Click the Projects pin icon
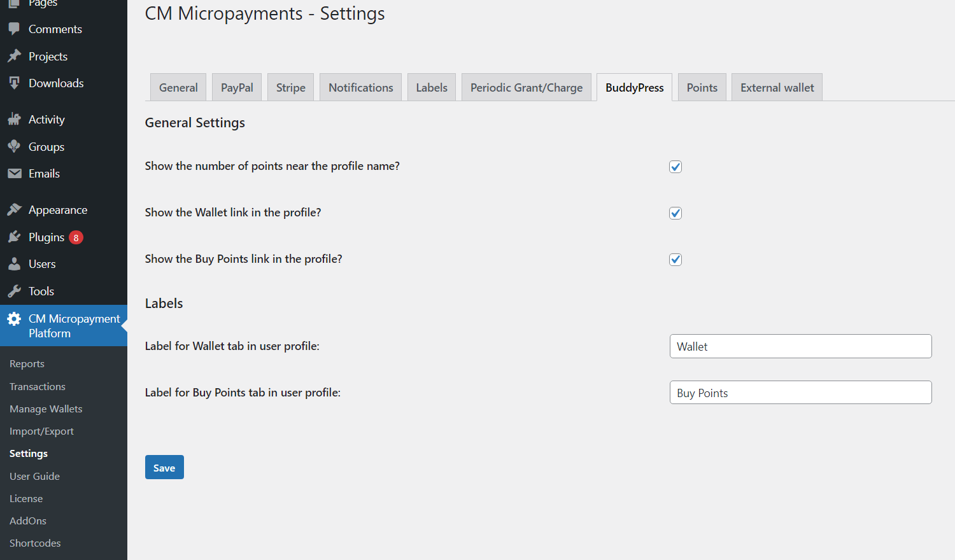The width and height of the screenshot is (955, 560). 14,57
